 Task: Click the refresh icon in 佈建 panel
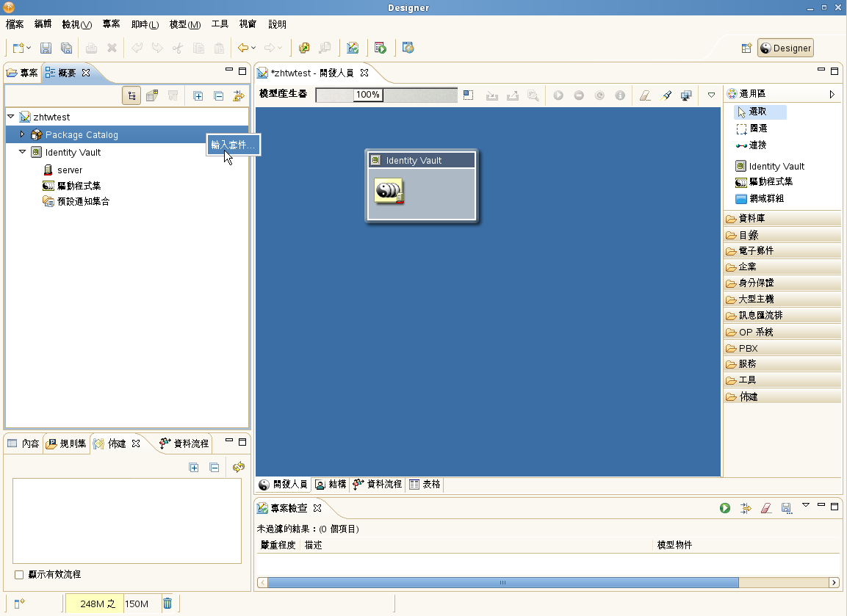(x=238, y=467)
